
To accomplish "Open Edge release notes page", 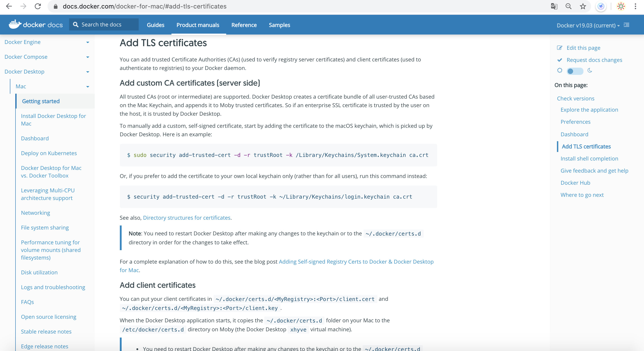I will click(44, 346).
